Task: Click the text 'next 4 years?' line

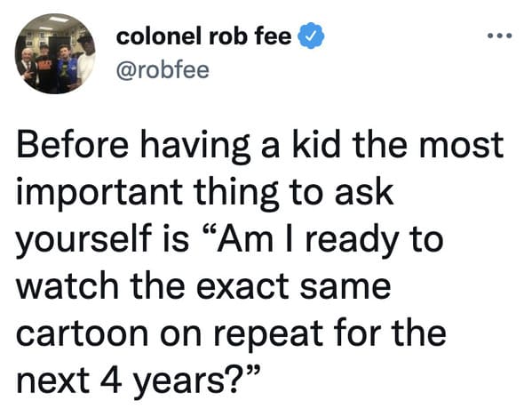Action: pos(138,381)
